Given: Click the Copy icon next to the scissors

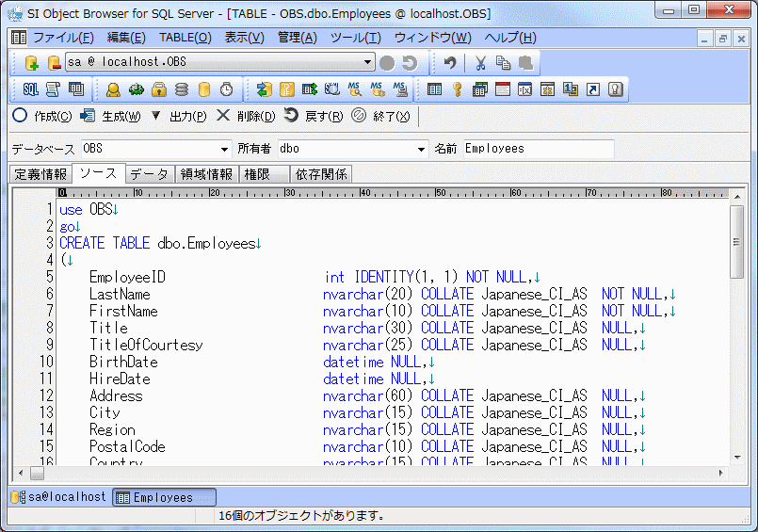Looking at the screenshot, I should [503, 63].
